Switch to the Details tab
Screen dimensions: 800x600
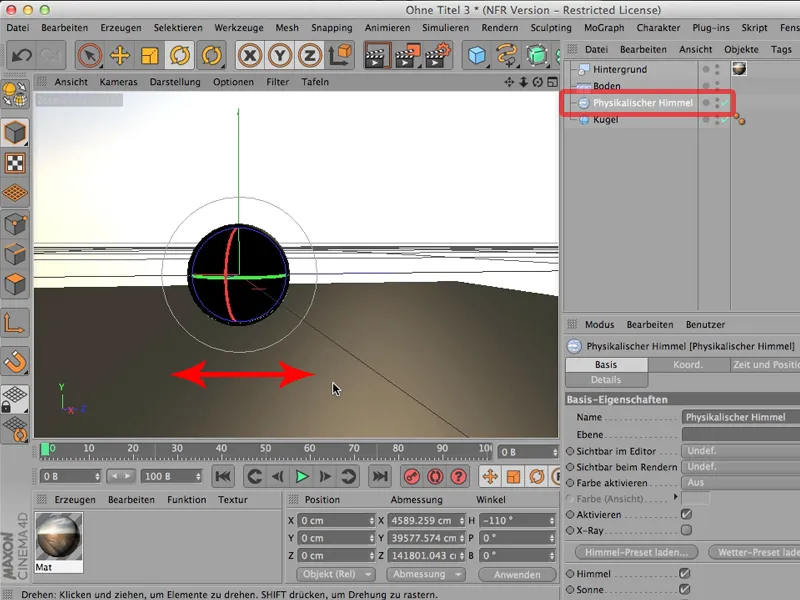(x=606, y=380)
